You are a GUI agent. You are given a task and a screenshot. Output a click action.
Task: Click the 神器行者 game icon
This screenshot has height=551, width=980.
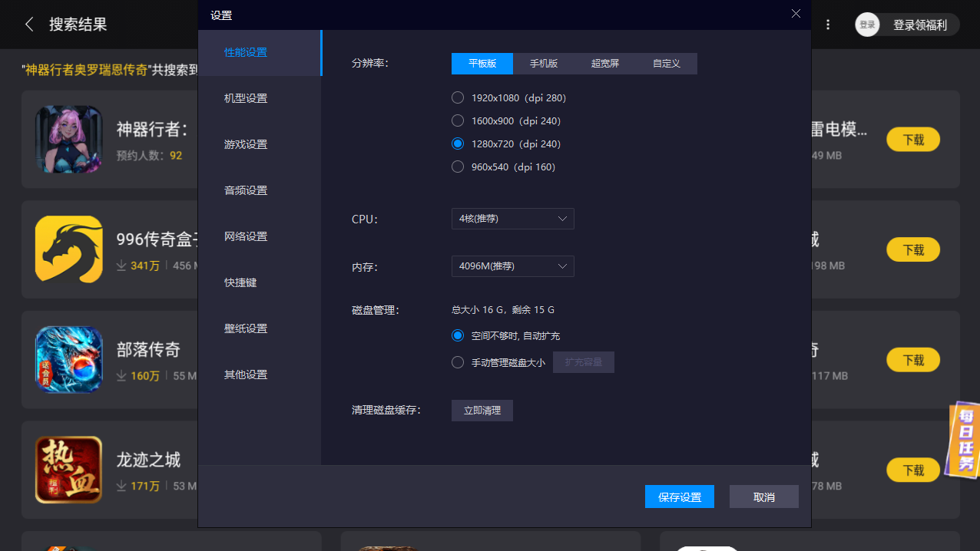click(68, 139)
